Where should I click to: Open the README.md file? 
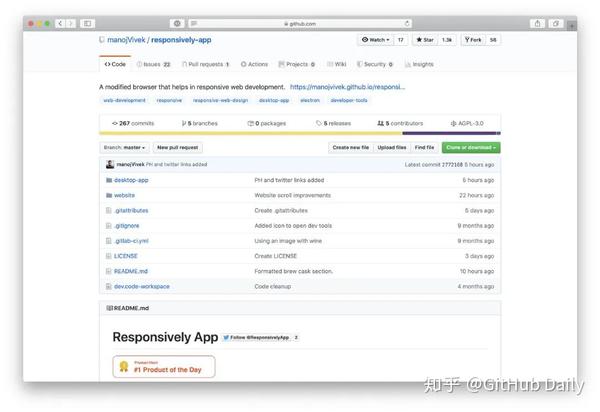(131, 271)
